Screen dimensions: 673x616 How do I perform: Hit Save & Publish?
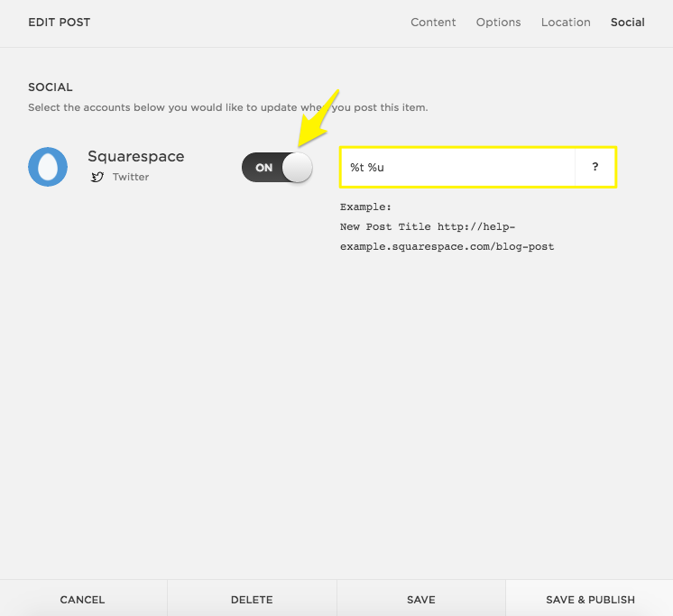(590, 599)
